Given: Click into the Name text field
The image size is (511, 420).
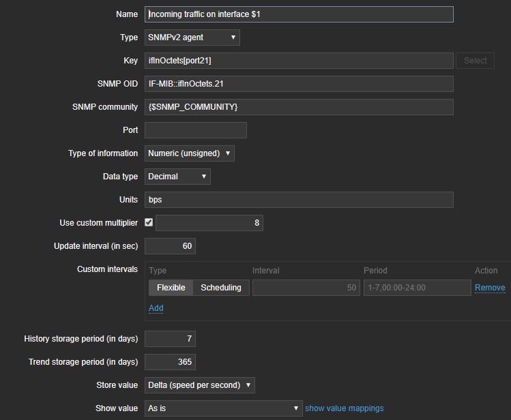Looking at the screenshot, I should click(299, 14).
